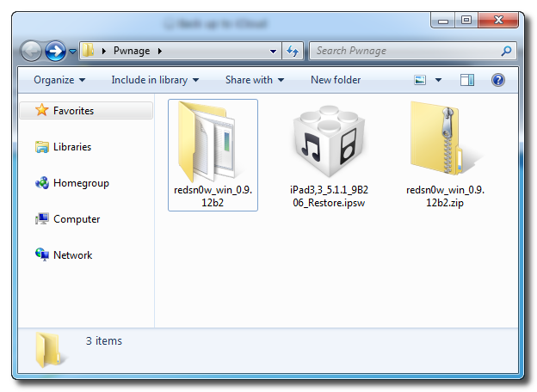Viewport: 537px width, 392px height.
Task: Click the search magnifier icon
Action: (506, 51)
